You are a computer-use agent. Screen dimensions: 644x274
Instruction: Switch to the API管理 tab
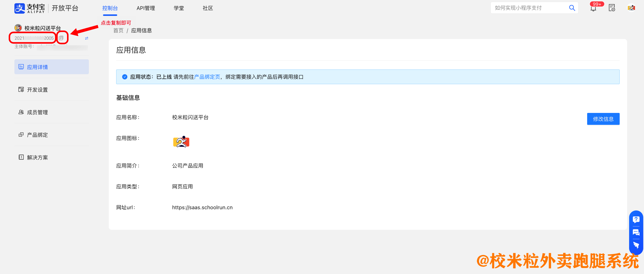(145, 8)
